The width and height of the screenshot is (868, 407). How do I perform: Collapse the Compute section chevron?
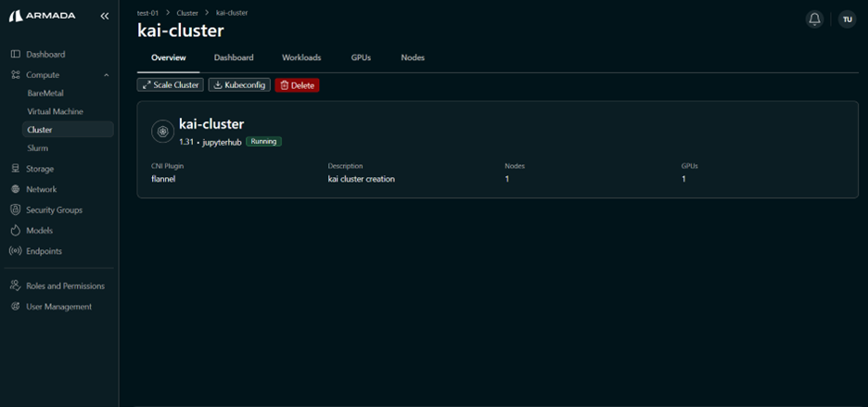(x=107, y=75)
